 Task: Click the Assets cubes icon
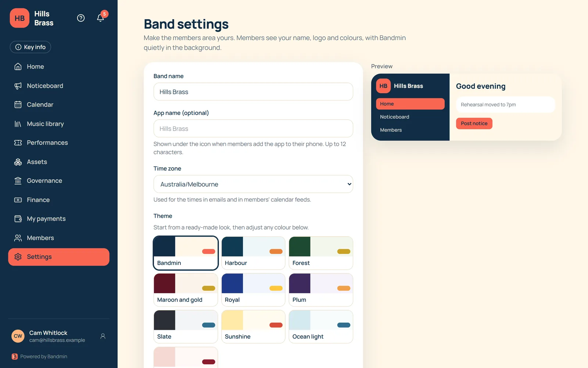click(x=18, y=162)
